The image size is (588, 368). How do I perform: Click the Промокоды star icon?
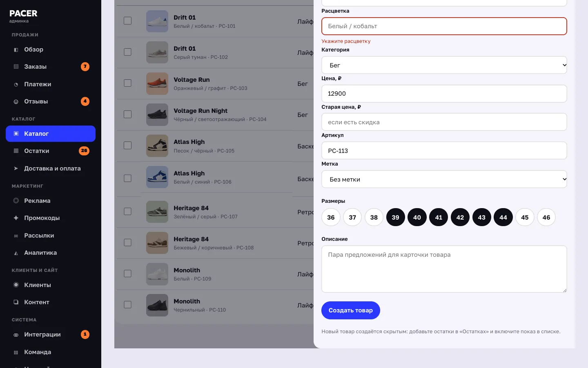click(16, 218)
